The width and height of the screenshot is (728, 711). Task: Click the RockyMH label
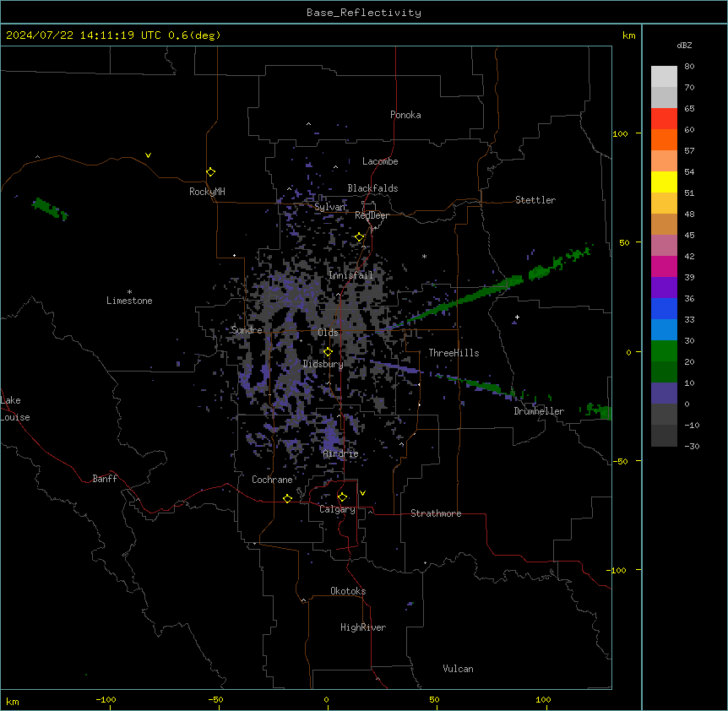click(207, 192)
